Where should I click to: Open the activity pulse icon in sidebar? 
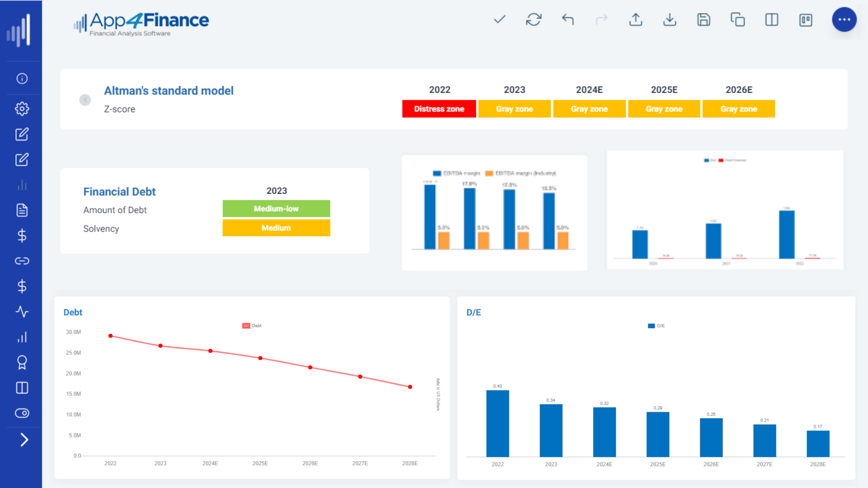pyautogui.click(x=22, y=311)
